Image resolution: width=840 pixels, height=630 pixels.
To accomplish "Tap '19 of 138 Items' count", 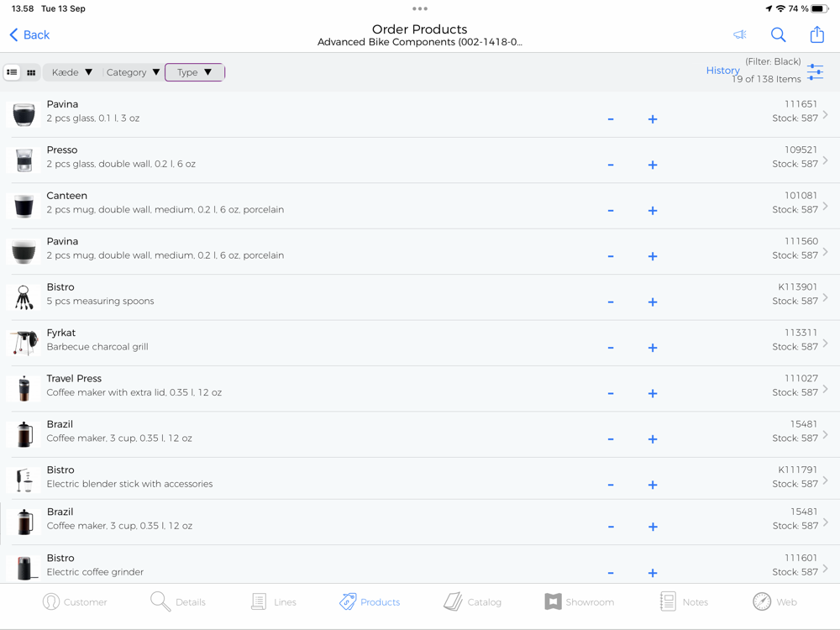I will pyautogui.click(x=767, y=79).
